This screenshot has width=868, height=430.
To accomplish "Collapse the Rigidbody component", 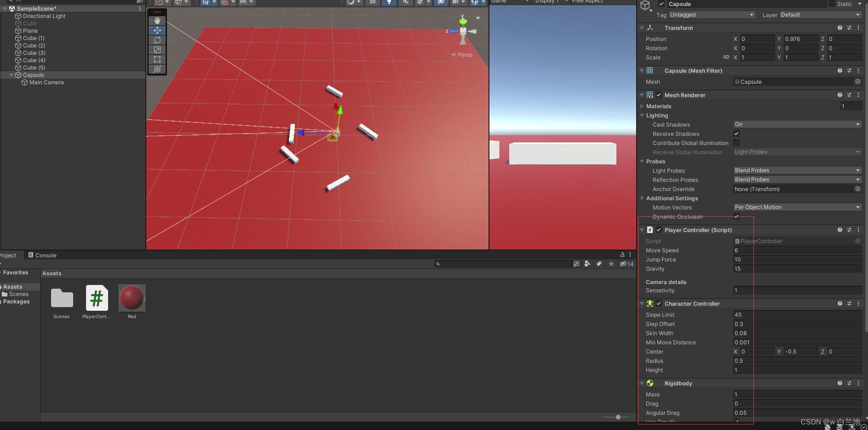I will (642, 384).
